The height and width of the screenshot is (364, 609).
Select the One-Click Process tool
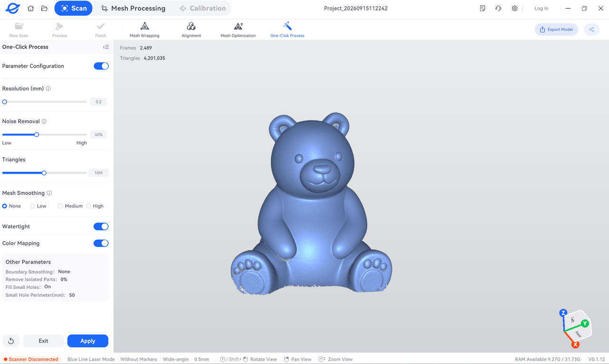click(287, 30)
